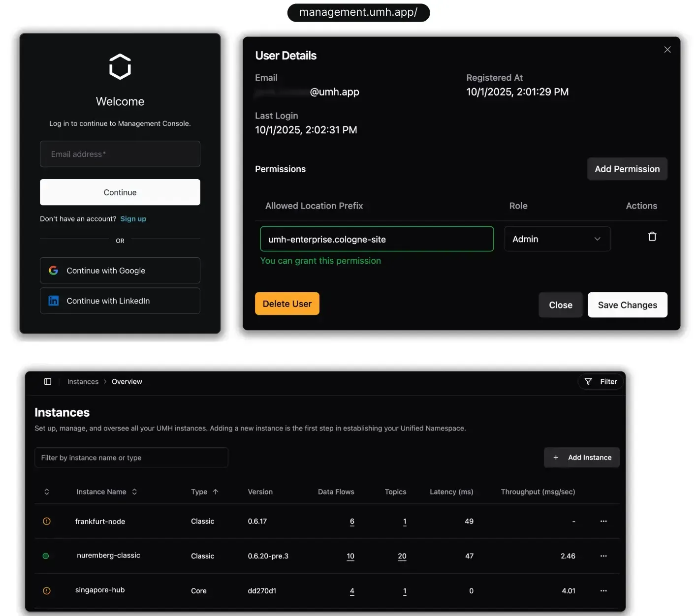Click the green status dot for nuremberg-classic

pyautogui.click(x=46, y=556)
